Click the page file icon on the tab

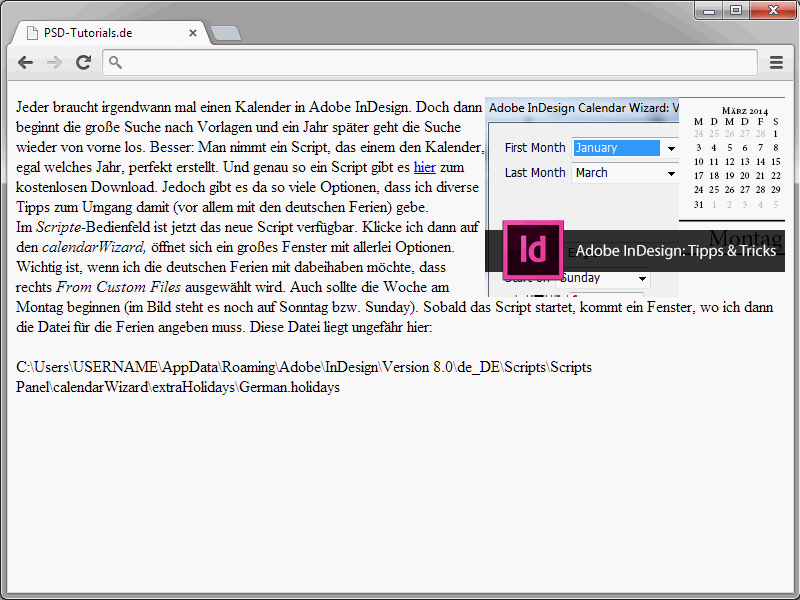click(32, 33)
